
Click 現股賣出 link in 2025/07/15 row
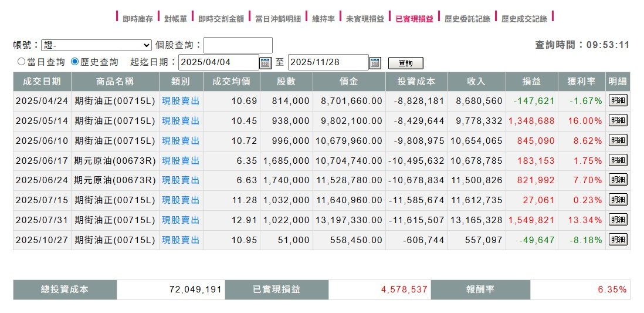tap(181, 200)
